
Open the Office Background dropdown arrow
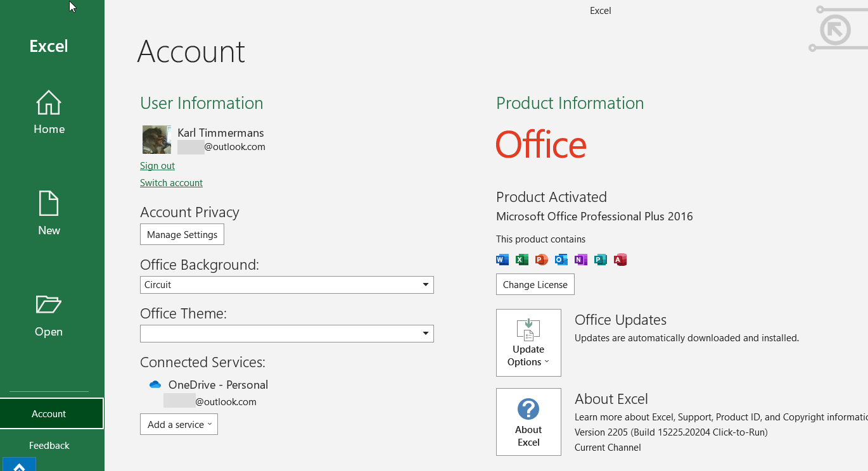tap(426, 285)
